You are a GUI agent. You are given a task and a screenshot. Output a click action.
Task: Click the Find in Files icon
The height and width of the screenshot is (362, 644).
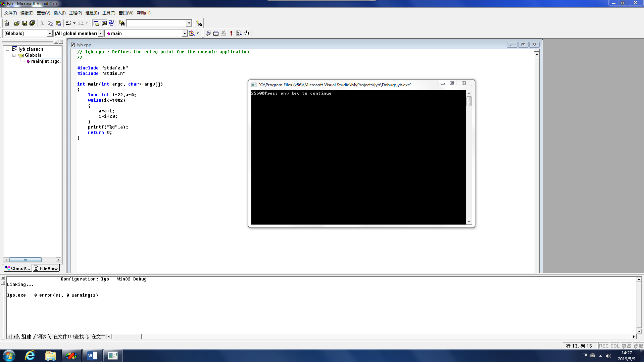[x=122, y=23]
